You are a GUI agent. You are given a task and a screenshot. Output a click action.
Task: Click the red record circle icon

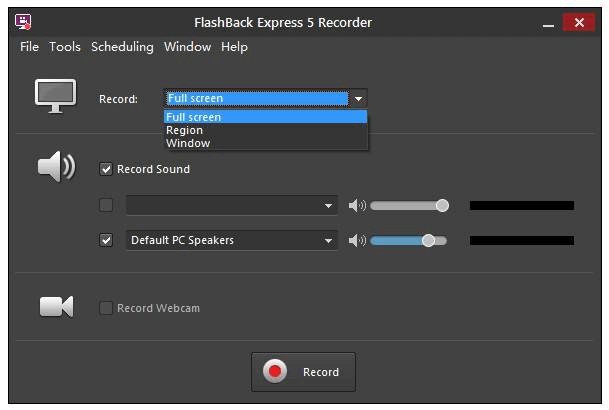[275, 371]
